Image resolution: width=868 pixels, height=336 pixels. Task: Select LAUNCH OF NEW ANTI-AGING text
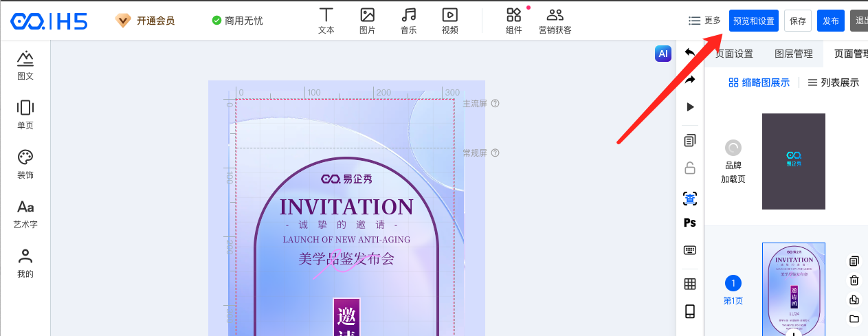pos(346,240)
